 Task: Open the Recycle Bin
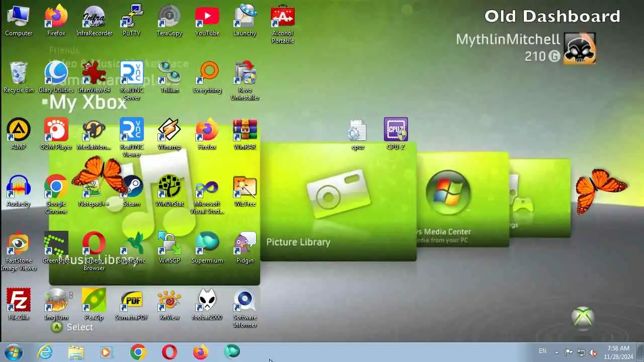click(19, 77)
